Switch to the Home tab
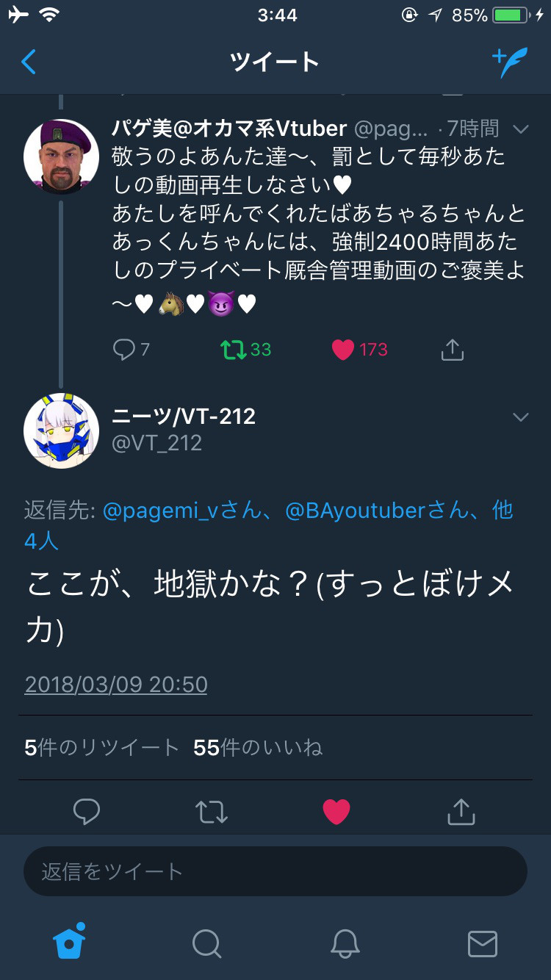The height and width of the screenshot is (980, 551). [x=70, y=942]
